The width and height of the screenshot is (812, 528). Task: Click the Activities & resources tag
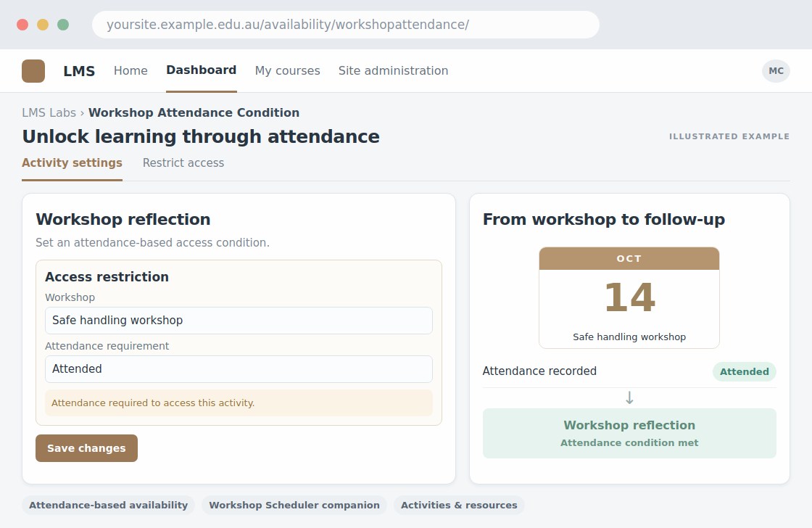click(x=459, y=506)
